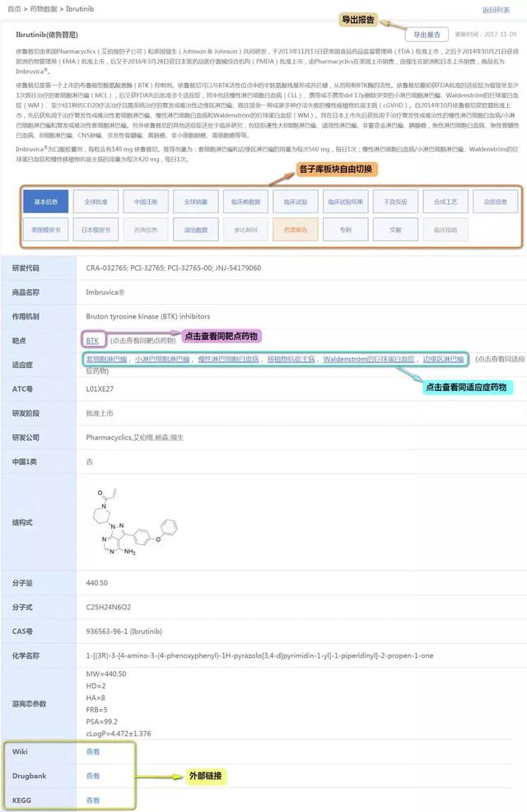
Task: Click the 批准上市 development stage value
Action: [100, 413]
